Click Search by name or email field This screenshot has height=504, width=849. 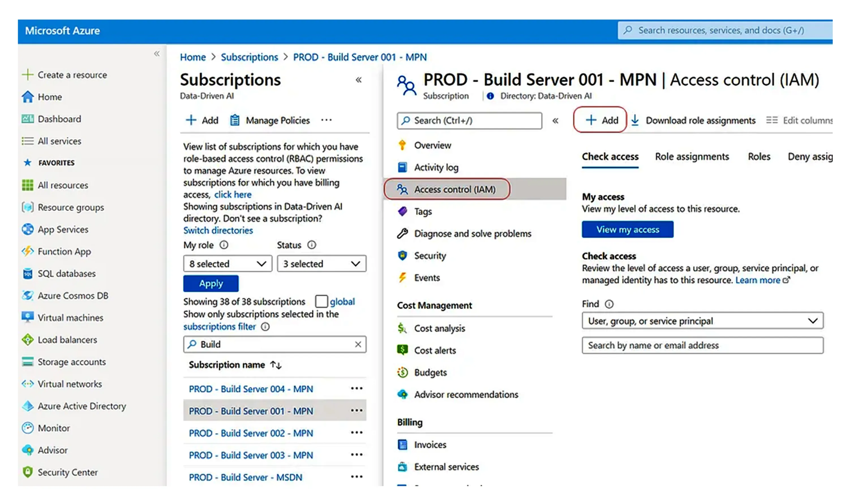coord(702,345)
